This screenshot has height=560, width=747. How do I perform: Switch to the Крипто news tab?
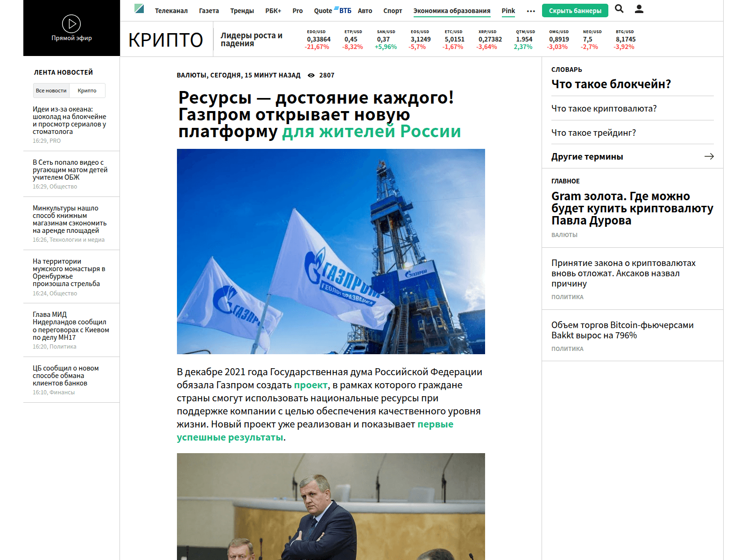(x=87, y=91)
